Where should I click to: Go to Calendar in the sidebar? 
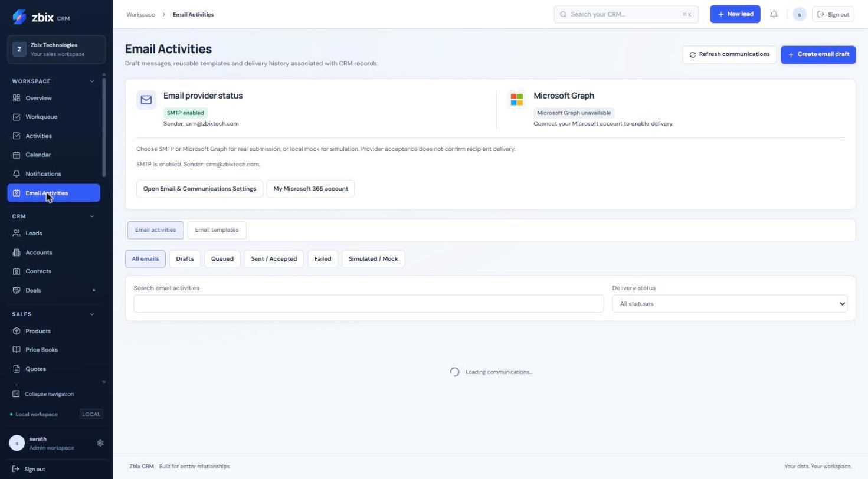(x=54, y=155)
